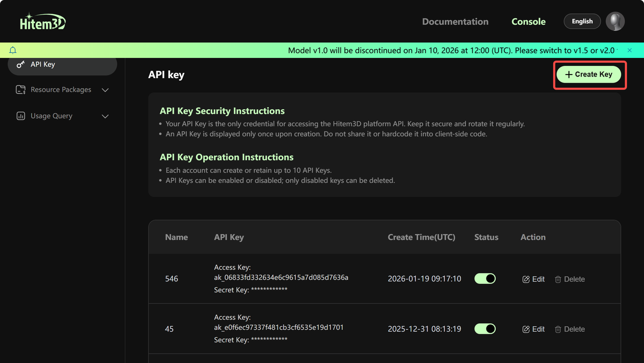This screenshot has height=363, width=644.
Task: Click the trash icon for key 45
Action: [x=558, y=329]
